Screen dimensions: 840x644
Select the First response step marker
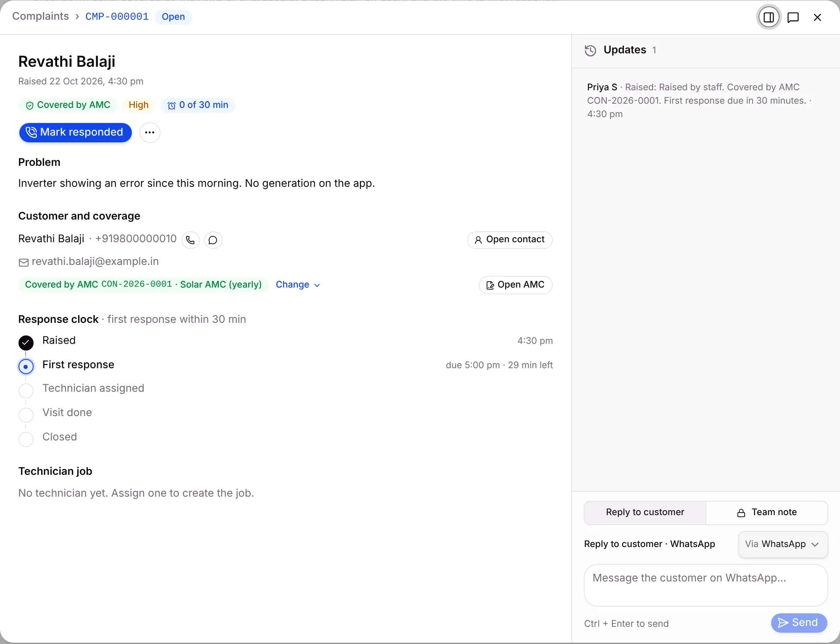click(x=26, y=367)
